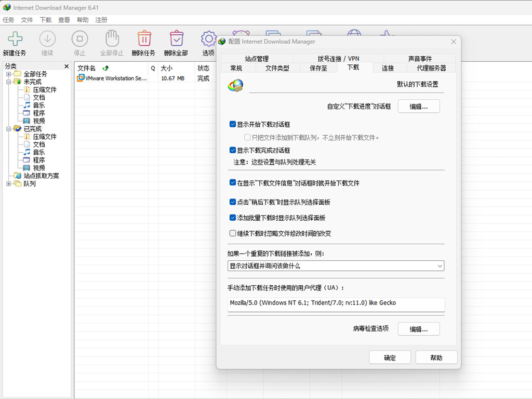
Task: Click the 全部停止 hand icon
Action: (x=112, y=39)
